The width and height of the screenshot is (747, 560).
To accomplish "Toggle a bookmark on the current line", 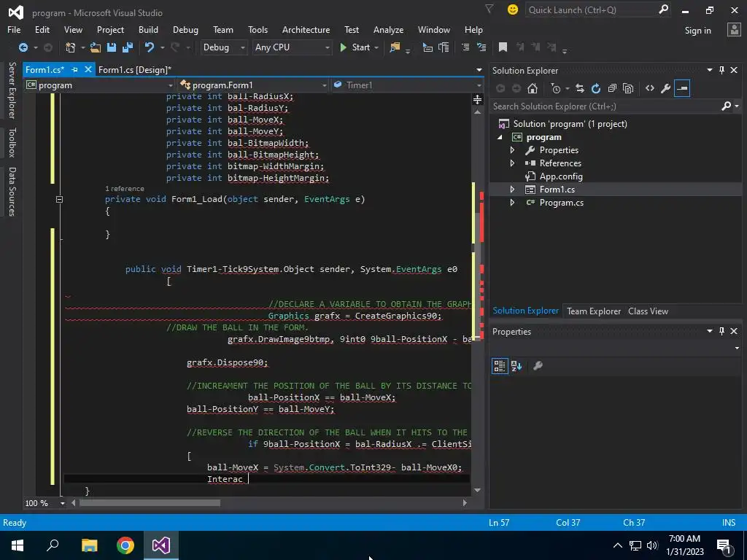I will click(503, 47).
